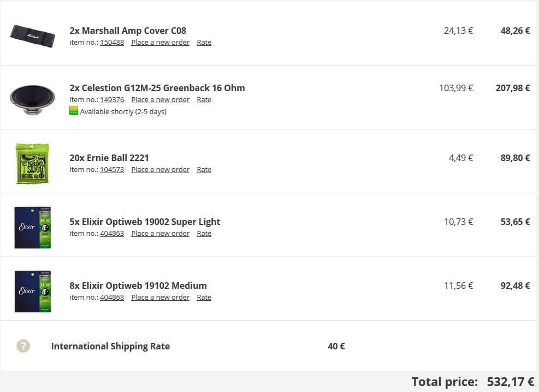
Task: Place a new order for Marshall Amp Cover
Action: [x=160, y=43]
